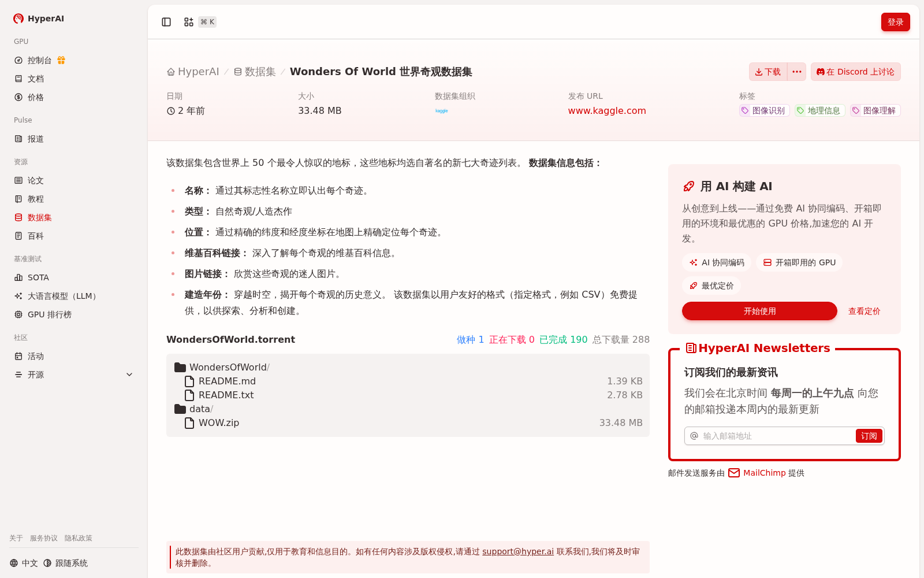Select the 图像识别 tag
Viewport: 924px width, 578px height.
764,110
